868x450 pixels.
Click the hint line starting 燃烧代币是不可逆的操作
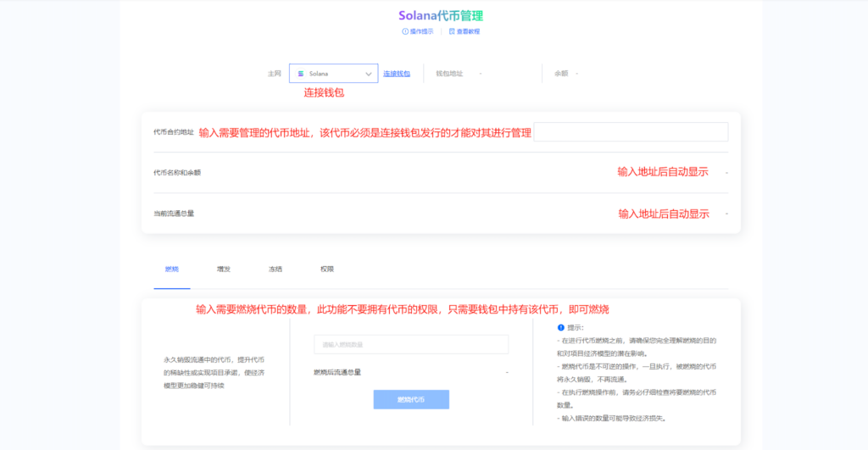[x=637, y=373]
